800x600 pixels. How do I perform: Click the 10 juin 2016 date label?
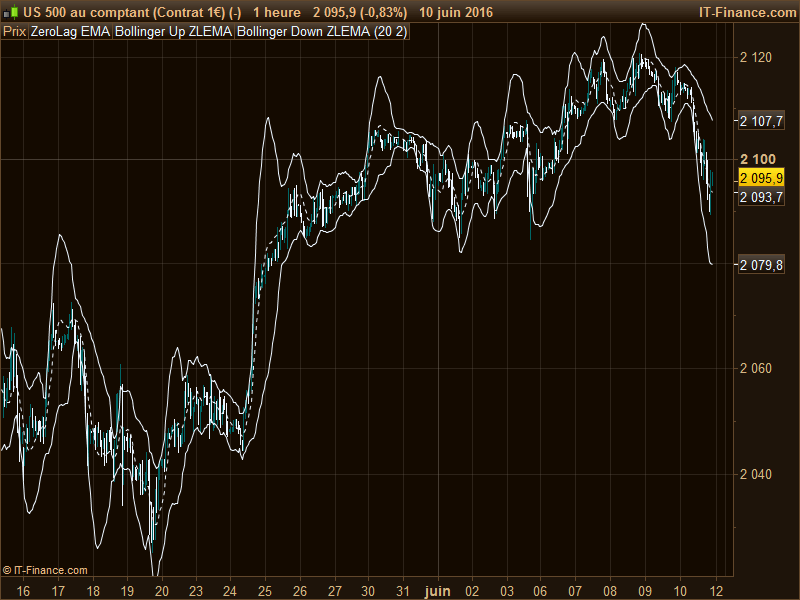[456, 12]
